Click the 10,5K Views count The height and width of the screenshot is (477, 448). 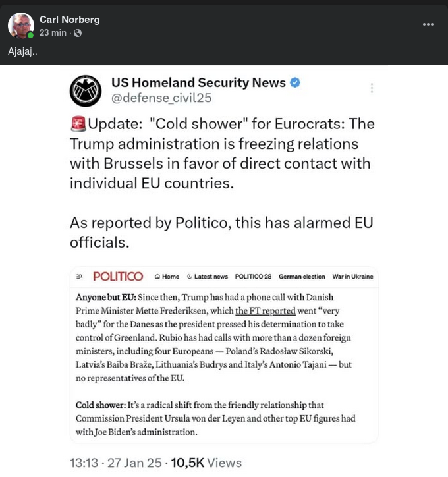pyautogui.click(x=206, y=463)
